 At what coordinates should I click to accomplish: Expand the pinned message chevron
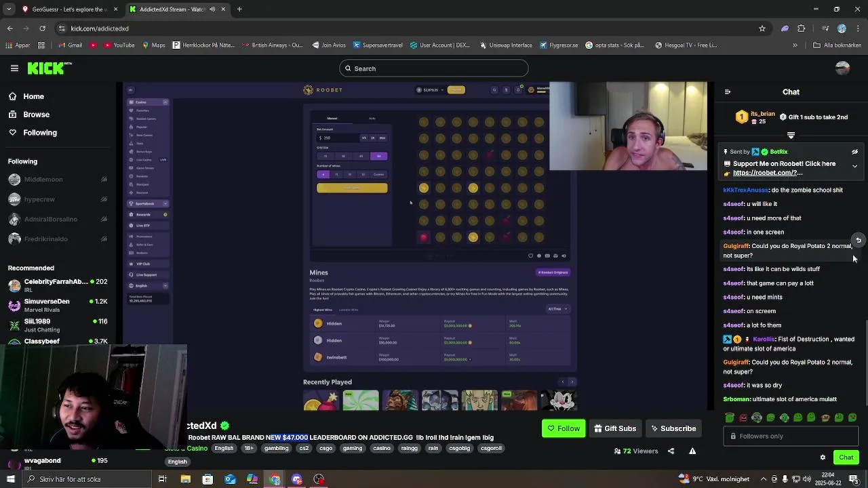tap(854, 166)
